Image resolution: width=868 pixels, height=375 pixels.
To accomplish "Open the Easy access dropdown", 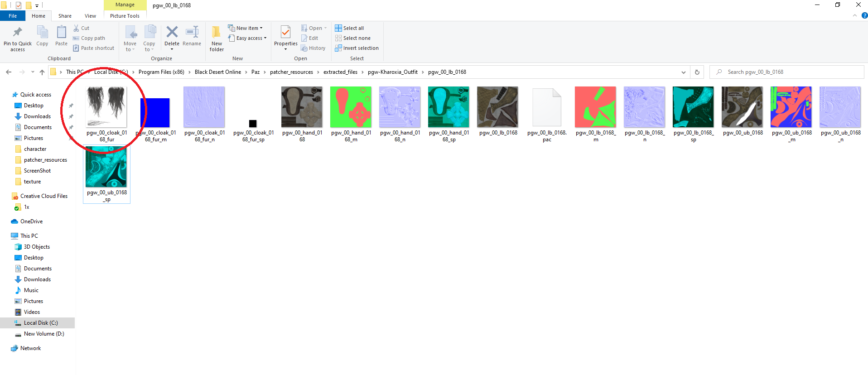I will click(247, 38).
